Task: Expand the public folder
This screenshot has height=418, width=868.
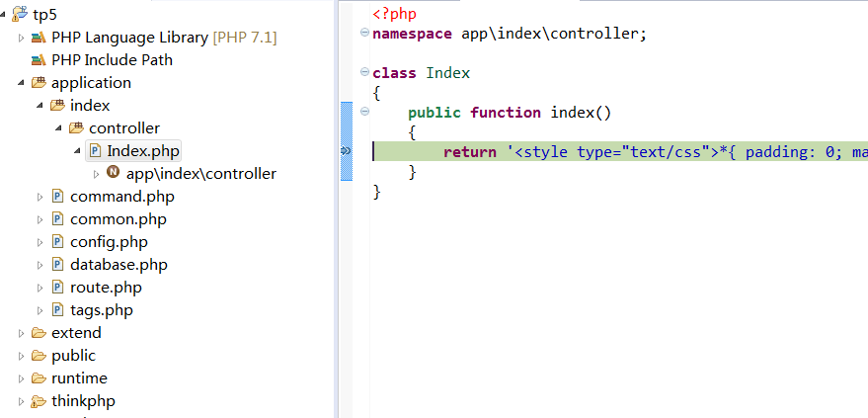Action: click(x=21, y=356)
